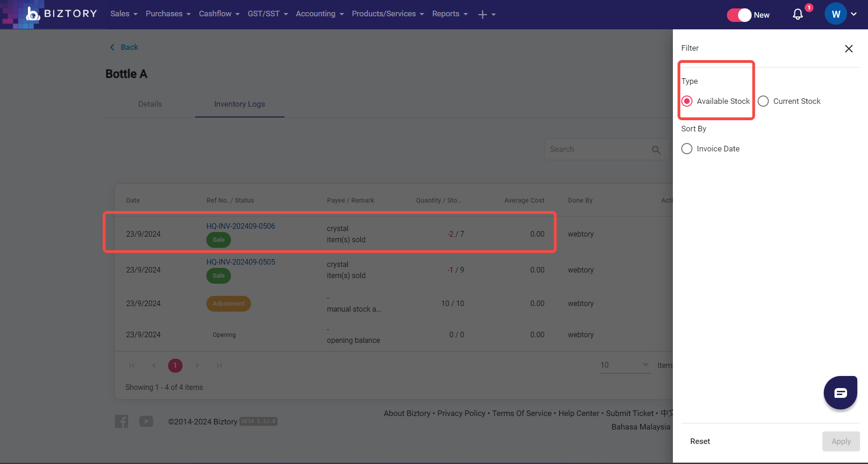Select the Available Stock radio option
Image resolution: width=868 pixels, height=464 pixels.
point(687,101)
